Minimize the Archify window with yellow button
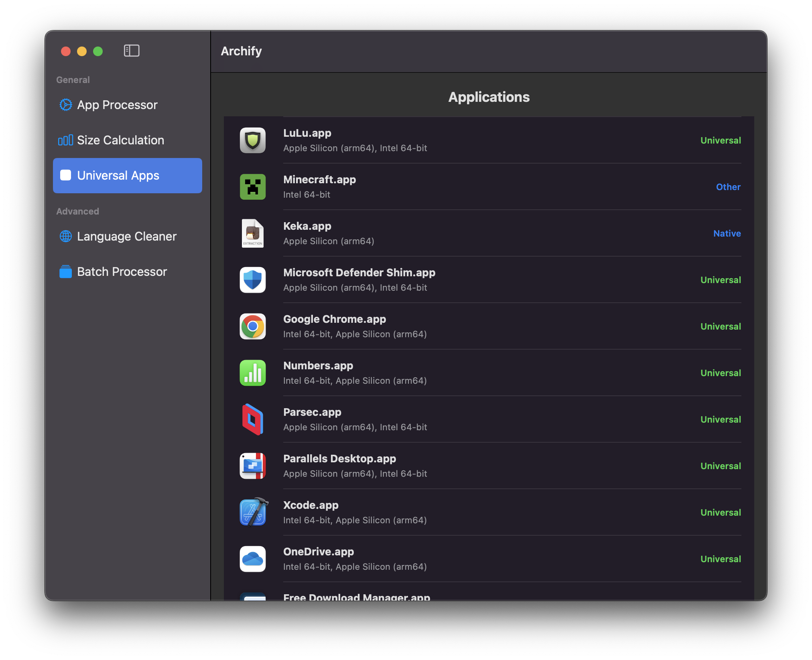 point(82,51)
